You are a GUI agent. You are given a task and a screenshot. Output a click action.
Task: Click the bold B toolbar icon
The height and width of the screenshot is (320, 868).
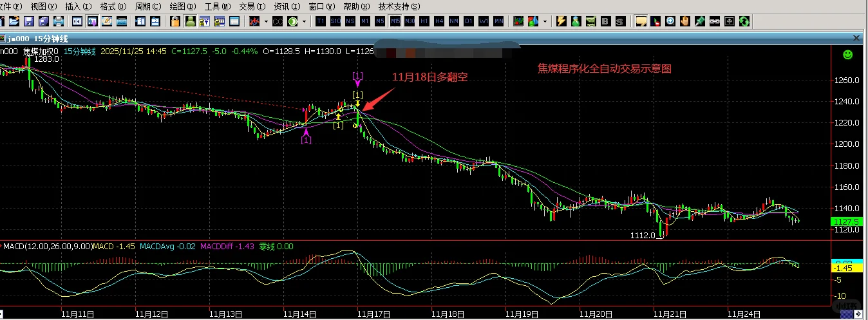[605, 21]
